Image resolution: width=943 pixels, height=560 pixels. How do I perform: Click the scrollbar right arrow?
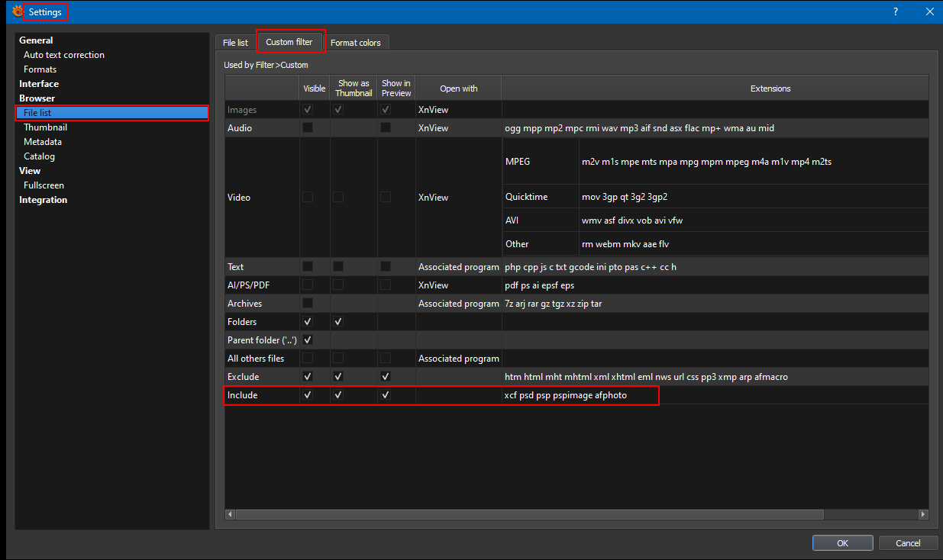922,514
